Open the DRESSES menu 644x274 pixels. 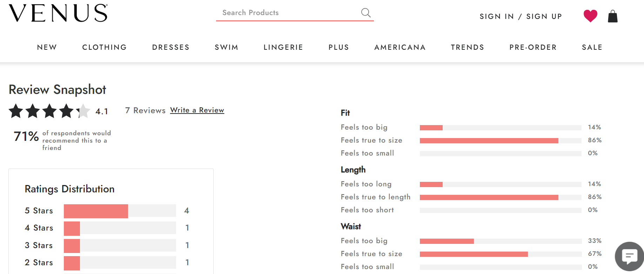point(171,47)
